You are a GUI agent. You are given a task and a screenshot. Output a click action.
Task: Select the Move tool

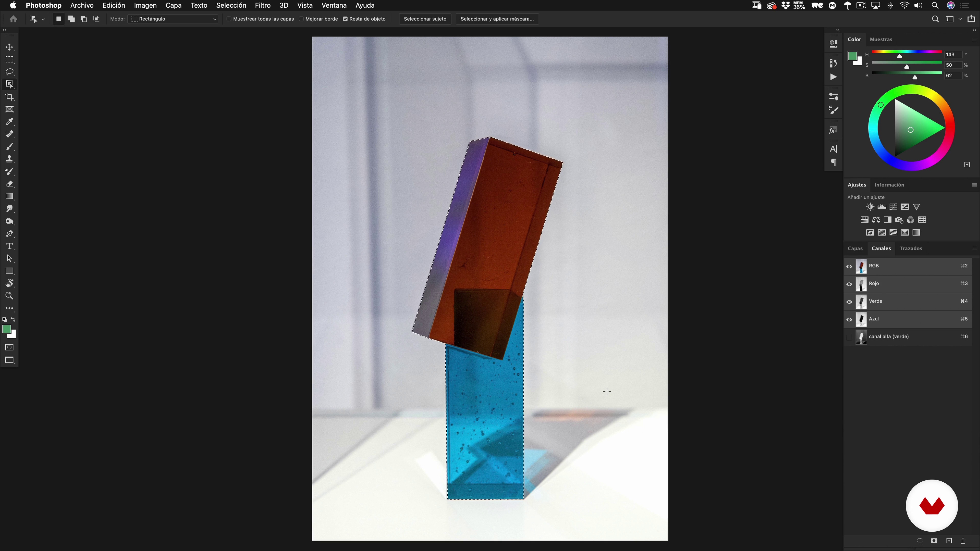[9, 47]
